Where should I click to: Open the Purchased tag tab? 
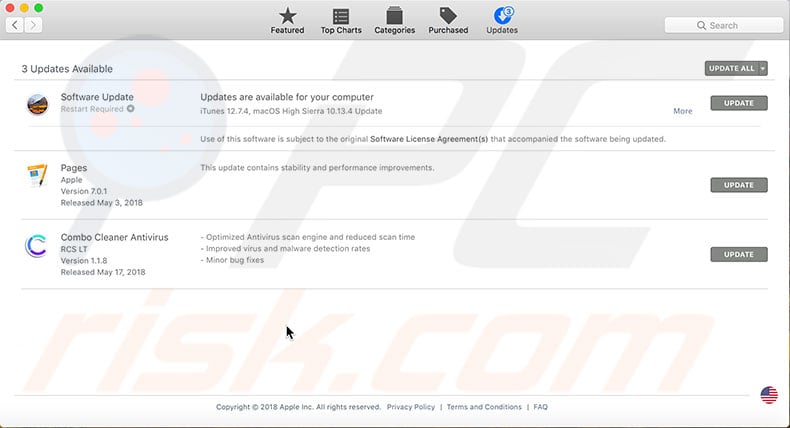point(448,21)
